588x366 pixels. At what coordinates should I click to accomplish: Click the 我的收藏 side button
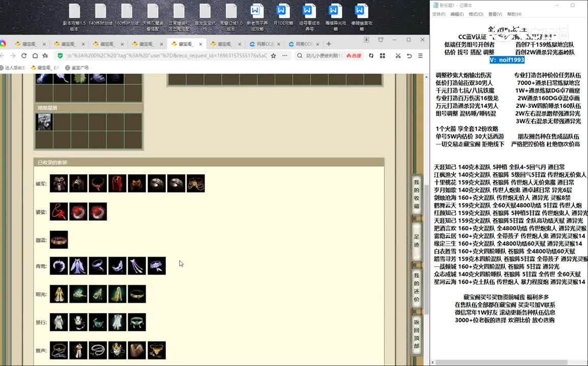pos(416,194)
